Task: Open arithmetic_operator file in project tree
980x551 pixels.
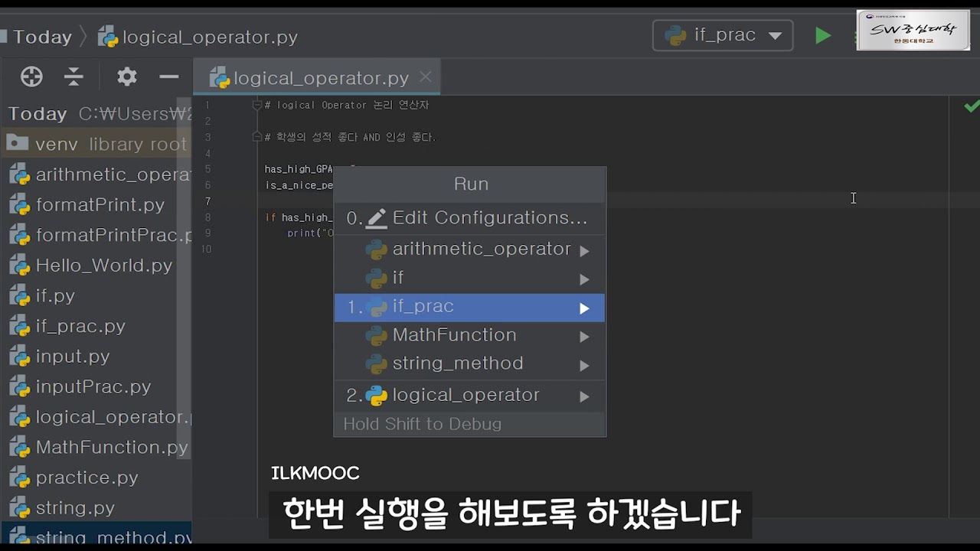Action: (96, 174)
